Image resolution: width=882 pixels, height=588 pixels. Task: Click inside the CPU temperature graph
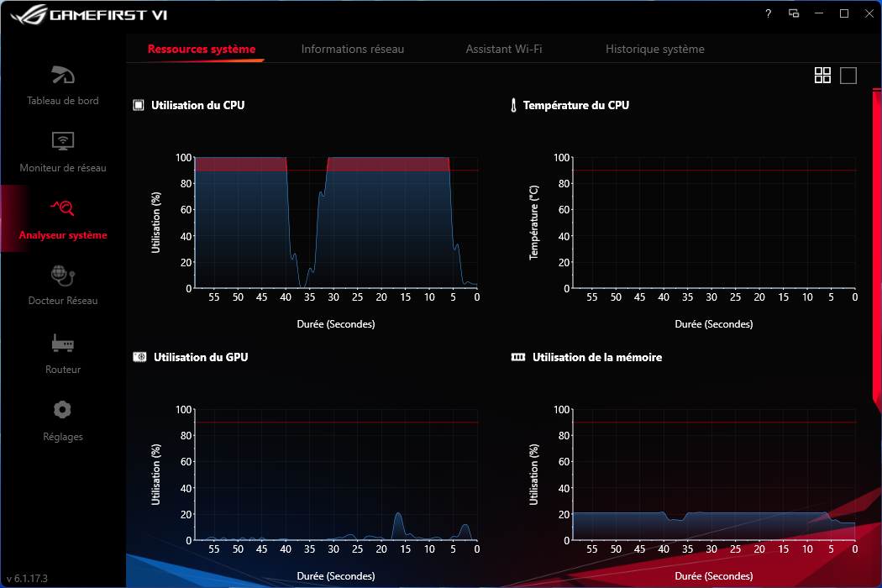(x=714, y=223)
